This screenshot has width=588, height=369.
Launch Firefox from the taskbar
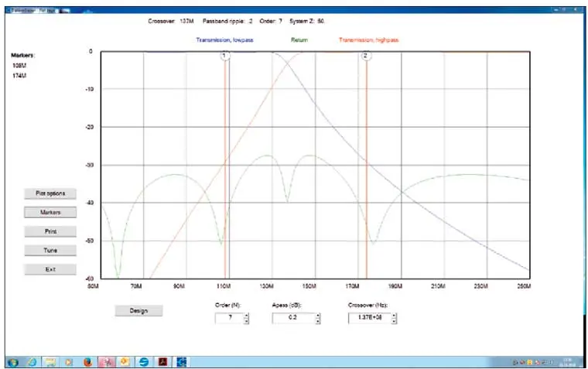coord(87,362)
